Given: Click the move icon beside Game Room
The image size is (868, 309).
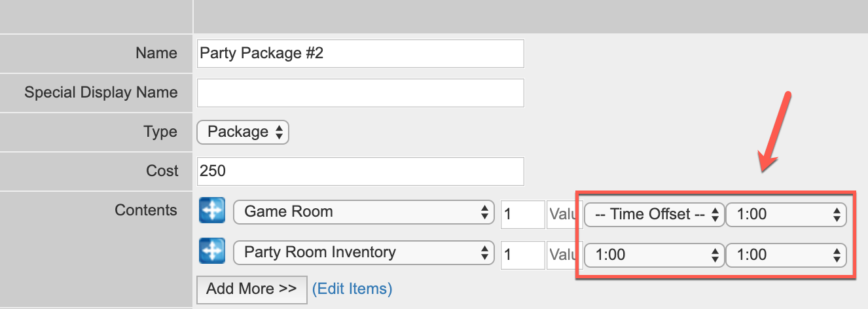Looking at the screenshot, I should coord(212,211).
